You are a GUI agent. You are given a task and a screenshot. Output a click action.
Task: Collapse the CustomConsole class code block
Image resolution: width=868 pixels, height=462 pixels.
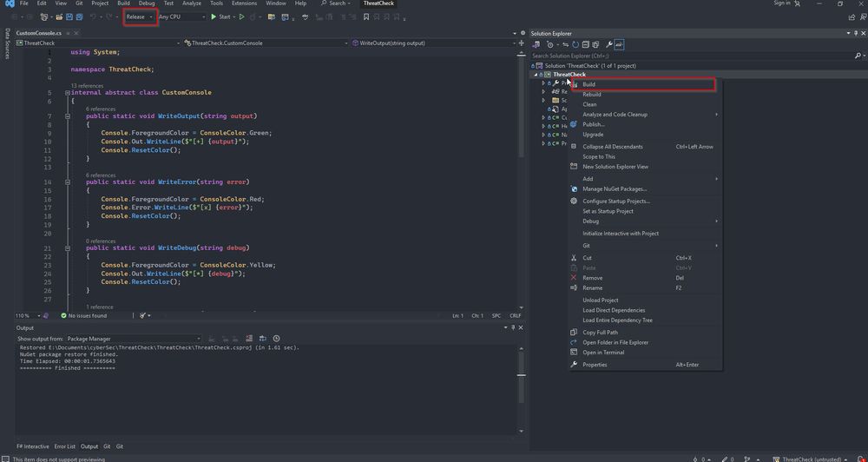click(x=68, y=92)
